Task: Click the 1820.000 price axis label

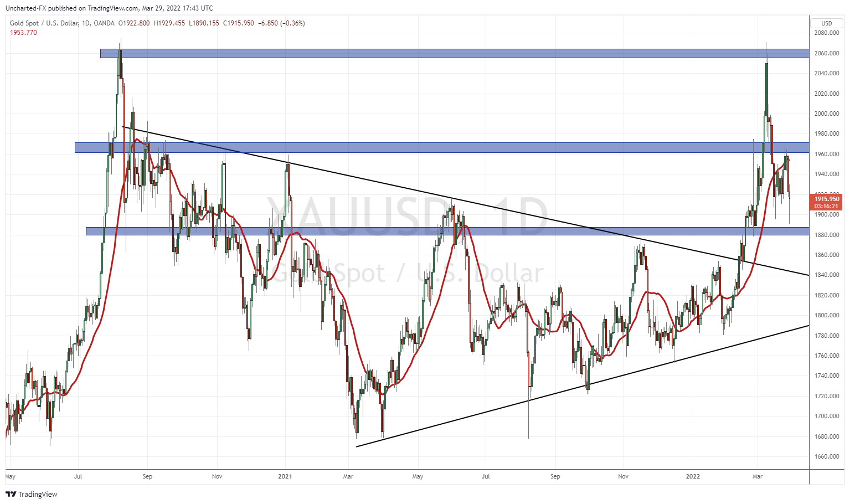Action: tap(826, 295)
